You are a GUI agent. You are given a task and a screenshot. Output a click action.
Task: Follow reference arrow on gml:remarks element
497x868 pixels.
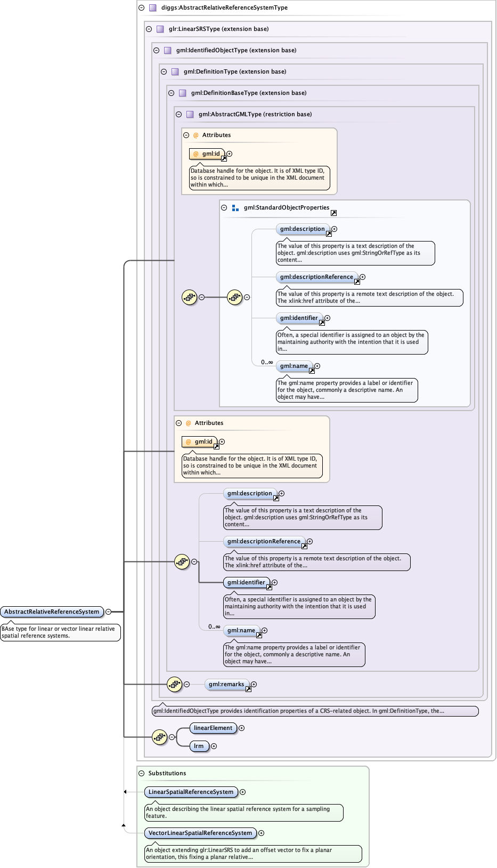point(248,689)
